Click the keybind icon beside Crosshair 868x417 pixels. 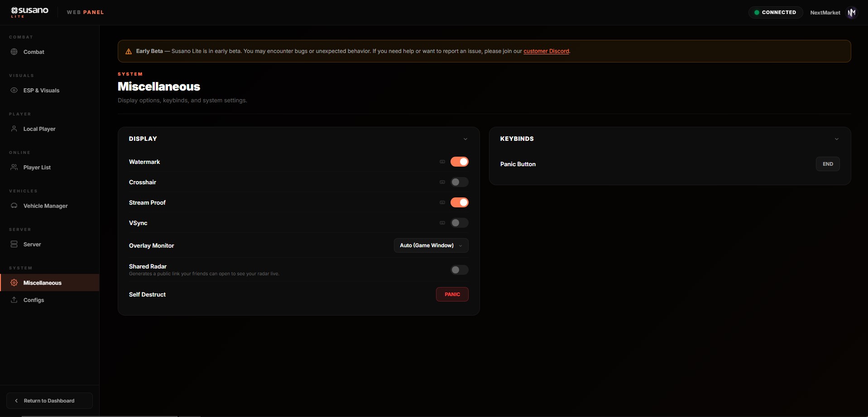pos(442,182)
